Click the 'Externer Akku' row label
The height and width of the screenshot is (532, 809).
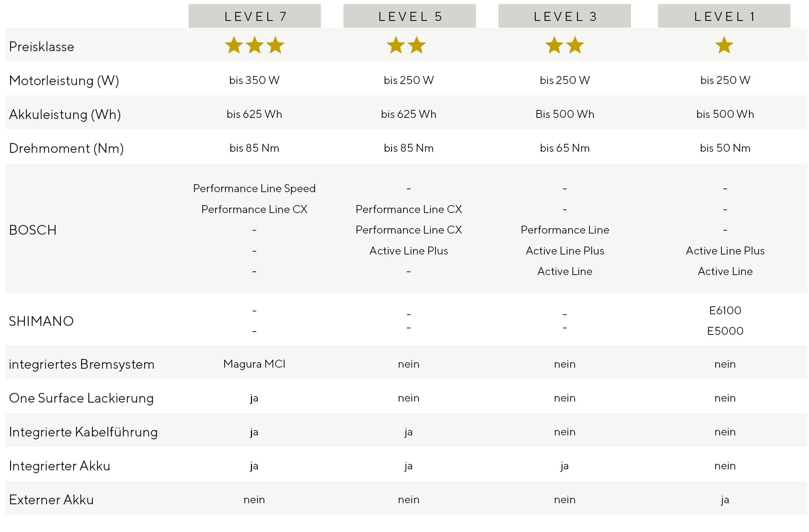[x=51, y=500]
